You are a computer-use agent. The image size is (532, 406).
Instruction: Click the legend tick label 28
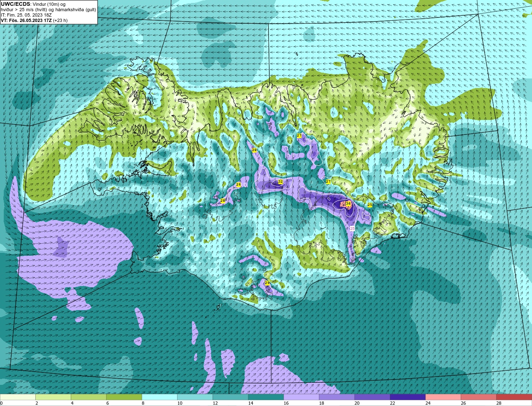[499, 403]
